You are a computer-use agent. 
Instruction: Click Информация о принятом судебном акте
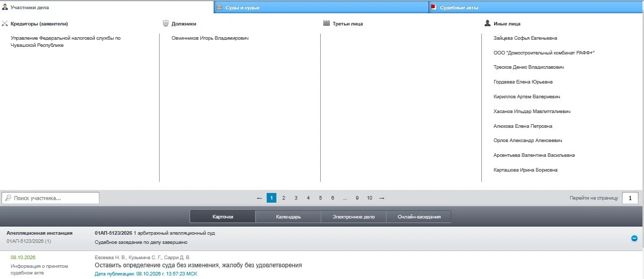pos(39,269)
